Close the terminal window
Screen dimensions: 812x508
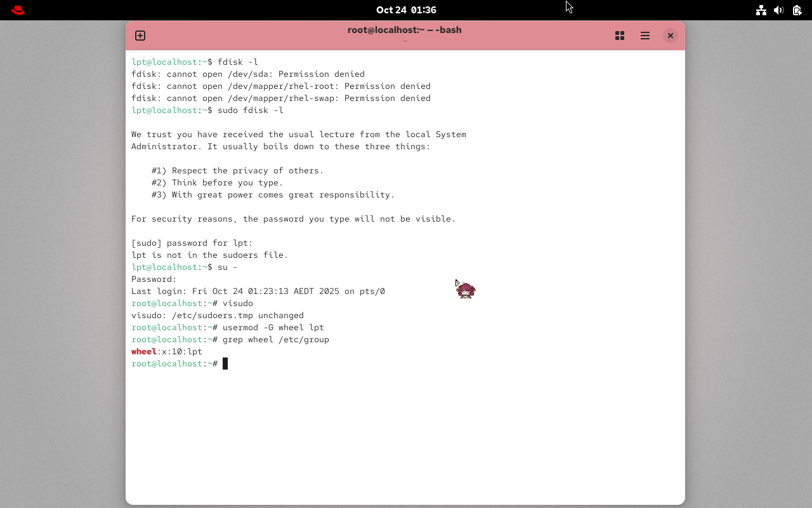[x=671, y=36]
